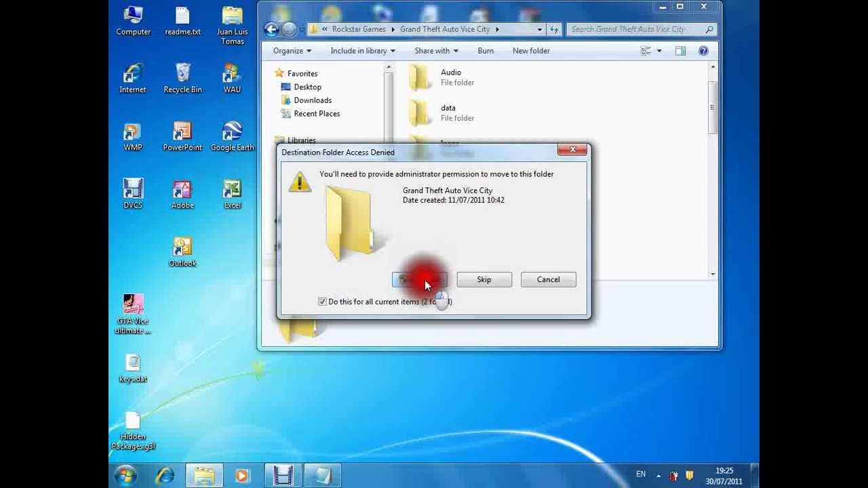Select the Adobe desktop shortcut

pyautogui.click(x=182, y=194)
